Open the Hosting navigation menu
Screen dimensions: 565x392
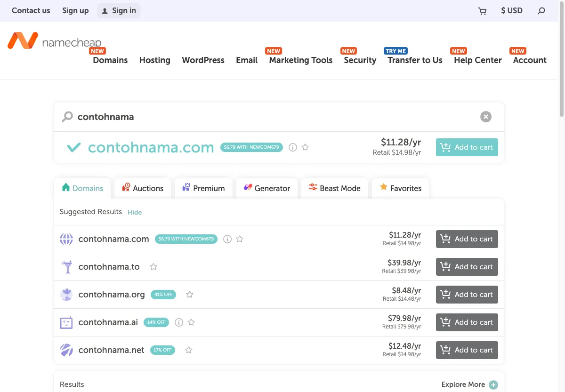point(155,60)
